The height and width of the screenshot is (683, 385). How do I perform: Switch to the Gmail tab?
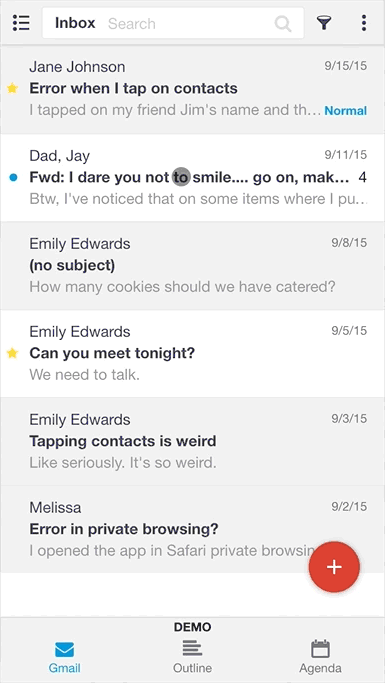pos(64,656)
